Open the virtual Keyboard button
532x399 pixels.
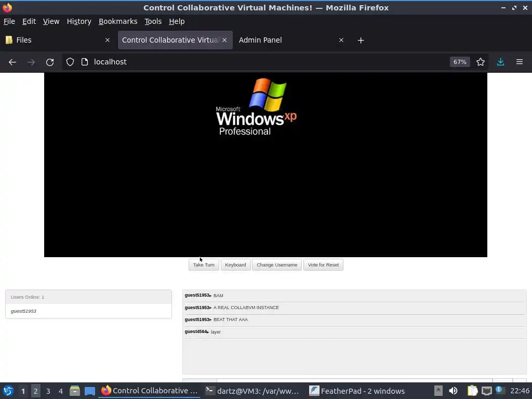pyautogui.click(x=235, y=265)
